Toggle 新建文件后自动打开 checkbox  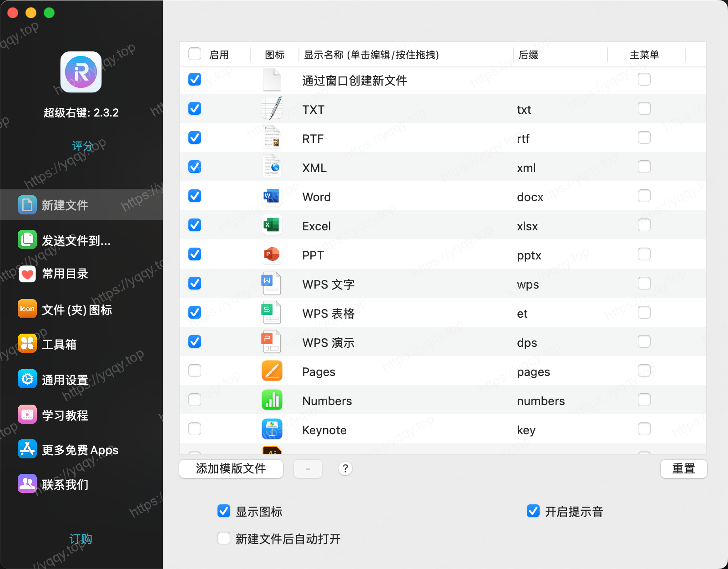click(224, 539)
